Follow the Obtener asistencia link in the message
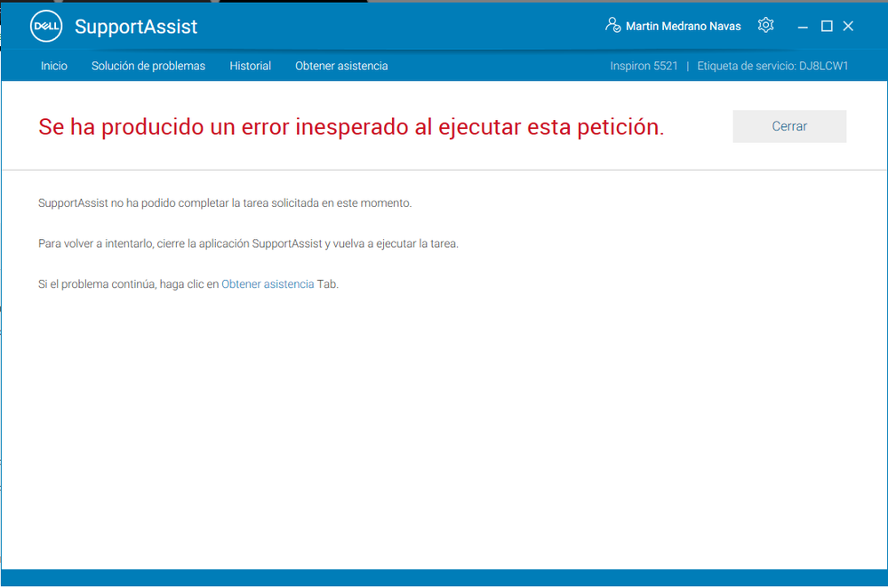 click(x=268, y=284)
